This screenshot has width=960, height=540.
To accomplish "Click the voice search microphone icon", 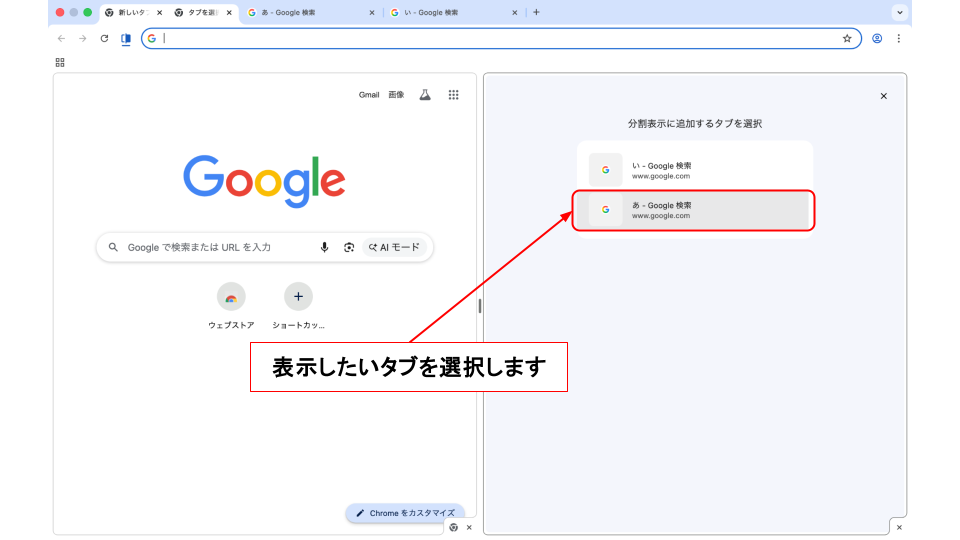I will point(324,247).
